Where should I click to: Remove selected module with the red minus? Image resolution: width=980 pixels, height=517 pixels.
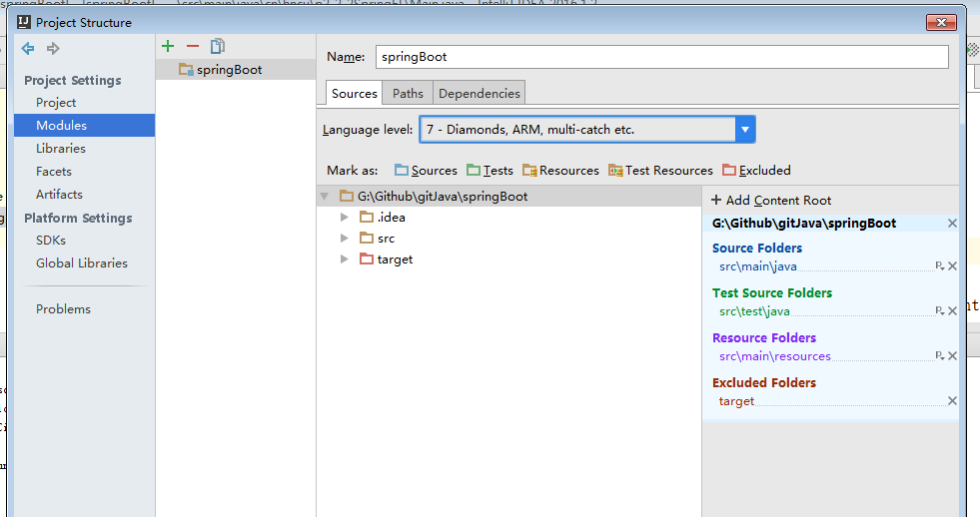coord(193,46)
